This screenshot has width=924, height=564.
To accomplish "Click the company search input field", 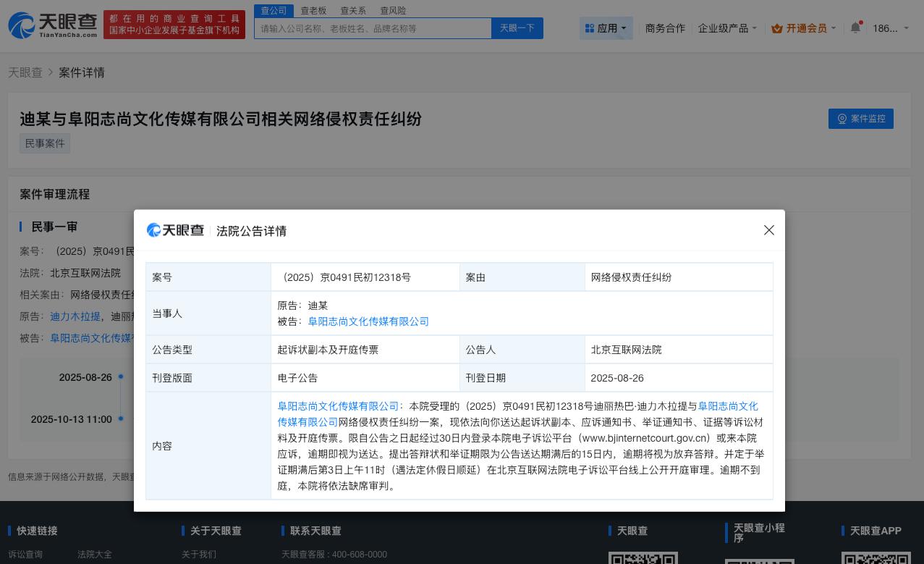I will tap(373, 28).
